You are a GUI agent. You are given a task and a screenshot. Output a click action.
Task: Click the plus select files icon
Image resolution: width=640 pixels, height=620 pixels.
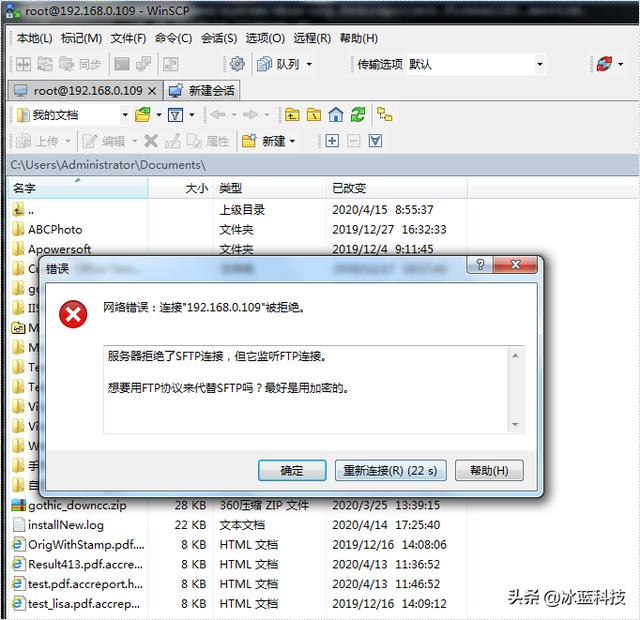point(332,141)
